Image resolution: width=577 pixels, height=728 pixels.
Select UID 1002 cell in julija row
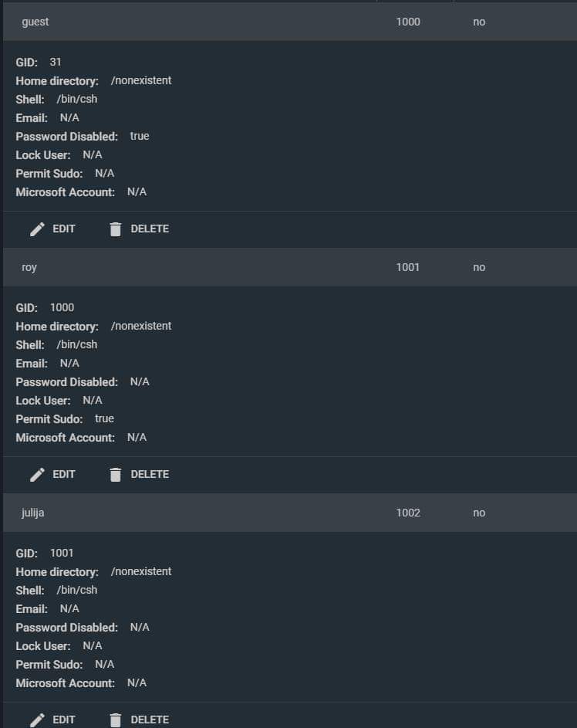(408, 513)
